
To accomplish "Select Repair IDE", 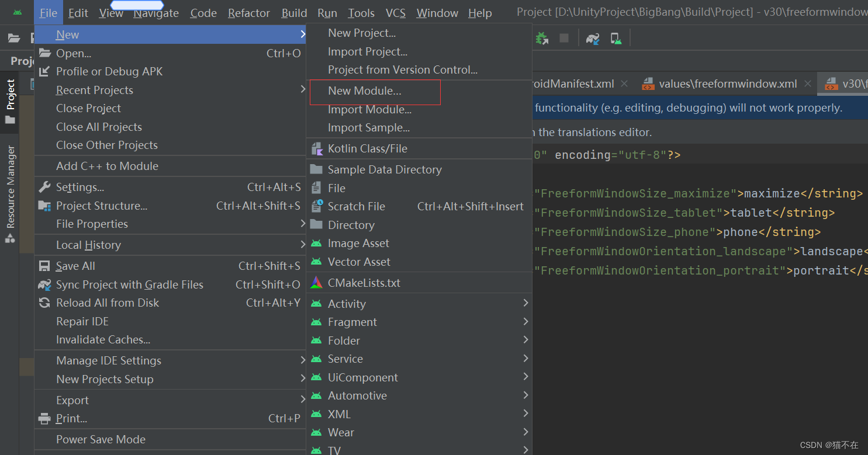I will [x=171, y=321].
